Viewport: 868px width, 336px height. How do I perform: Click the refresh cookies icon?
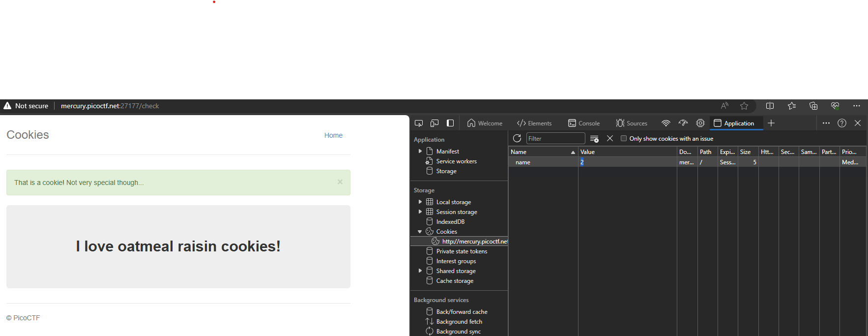point(517,138)
